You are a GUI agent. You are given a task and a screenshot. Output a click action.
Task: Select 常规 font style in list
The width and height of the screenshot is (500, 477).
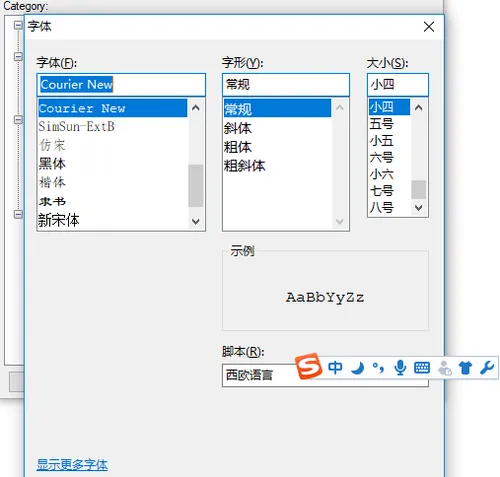coord(277,108)
